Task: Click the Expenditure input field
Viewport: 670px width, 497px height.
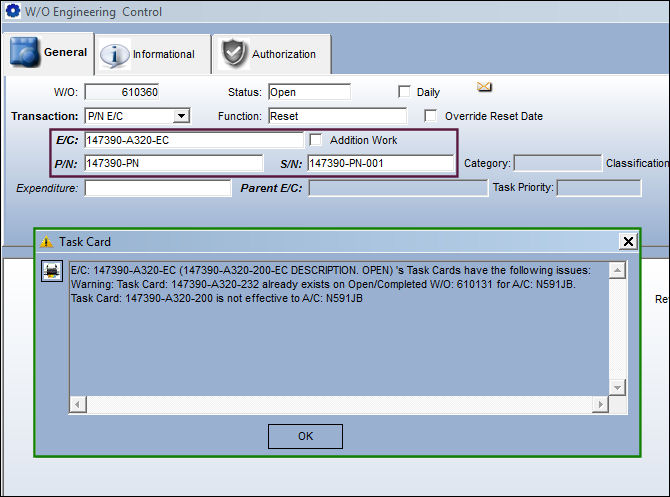Action: pyautogui.click(x=158, y=188)
